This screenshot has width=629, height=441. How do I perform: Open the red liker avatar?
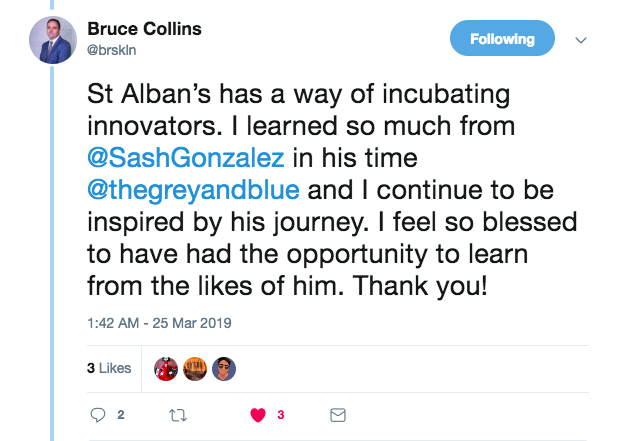[x=166, y=368]
